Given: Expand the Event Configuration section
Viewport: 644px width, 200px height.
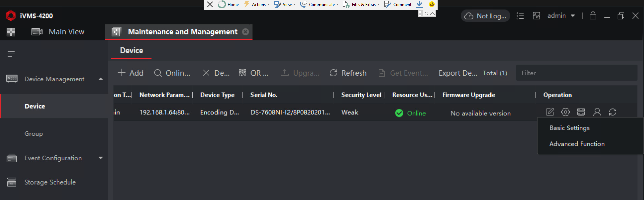Looking at the screenshot, I should 100,158.
